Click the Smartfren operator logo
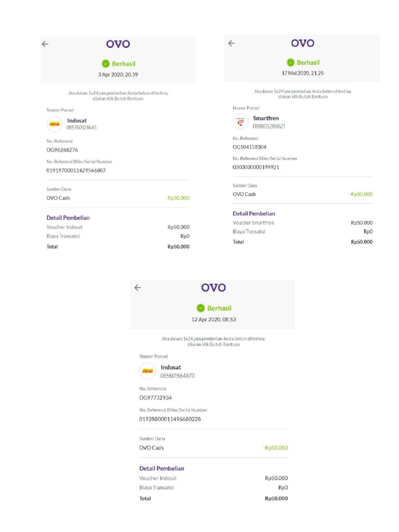Image resolution: width=399 pixels, height=532 pixels. pos(241,122)
